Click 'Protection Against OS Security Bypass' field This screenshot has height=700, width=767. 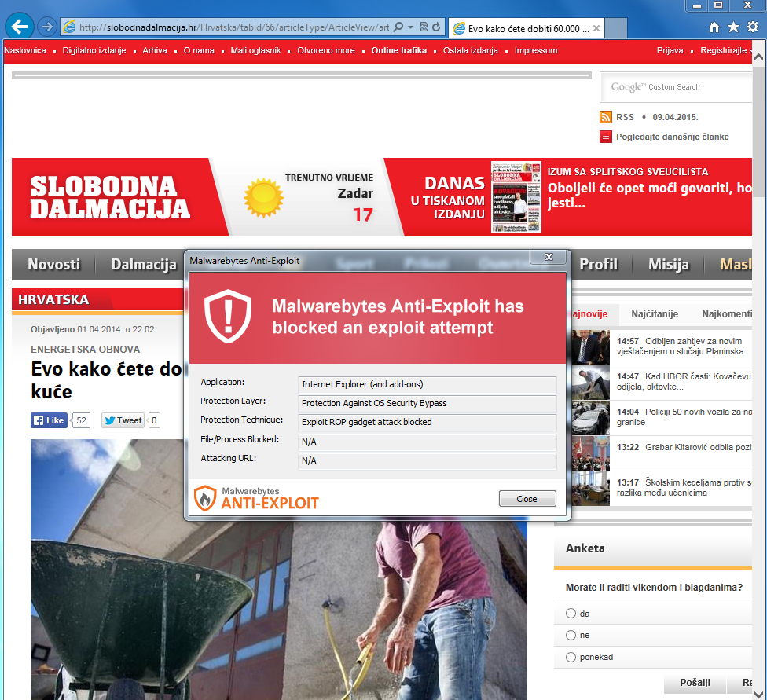click(427, 404)
